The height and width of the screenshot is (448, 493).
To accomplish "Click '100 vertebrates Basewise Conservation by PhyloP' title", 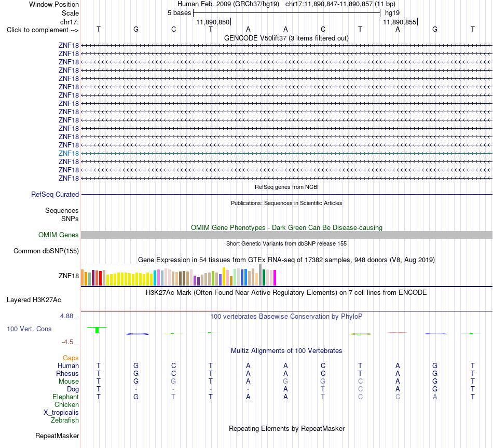I will (286, 317).
